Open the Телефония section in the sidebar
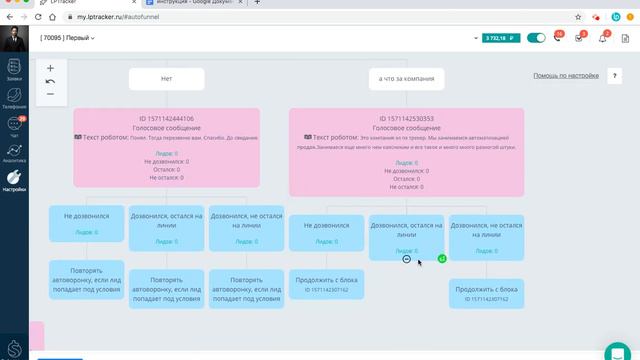This screenshot has width=640, height=360. click(14, 98)
